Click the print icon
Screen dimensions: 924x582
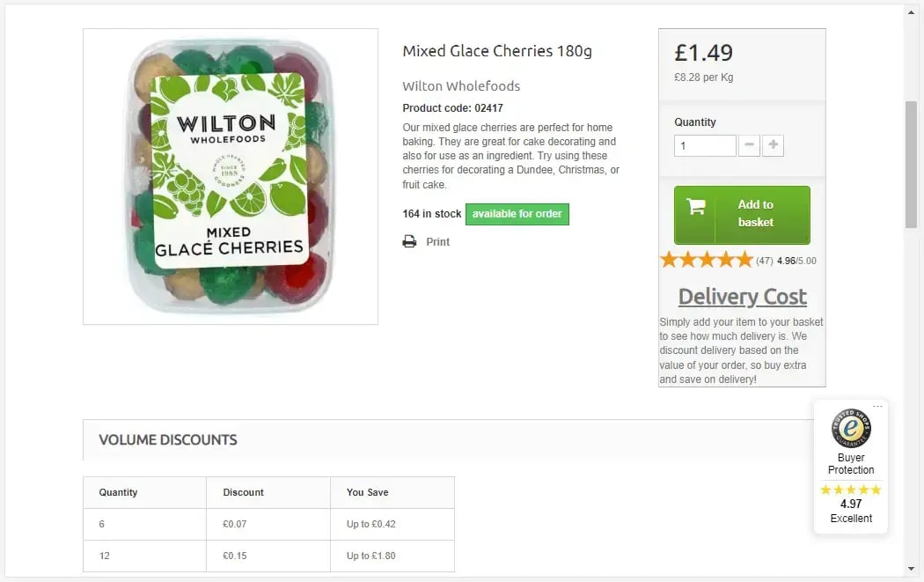[x=408, y=241]
